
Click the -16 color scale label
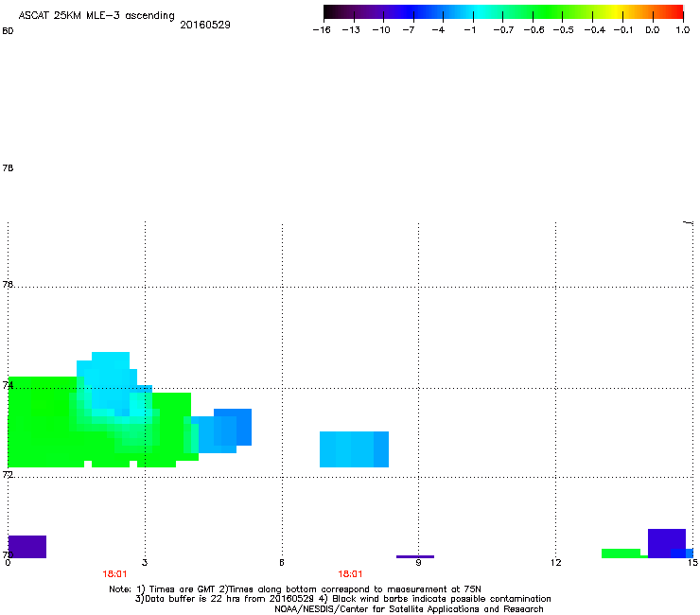coord(322,30)
